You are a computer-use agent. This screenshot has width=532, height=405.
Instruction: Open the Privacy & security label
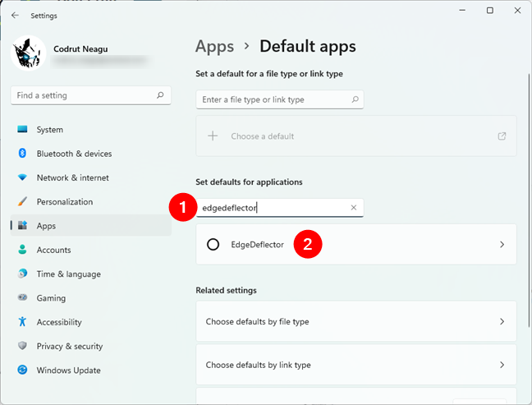pos(70,347)
